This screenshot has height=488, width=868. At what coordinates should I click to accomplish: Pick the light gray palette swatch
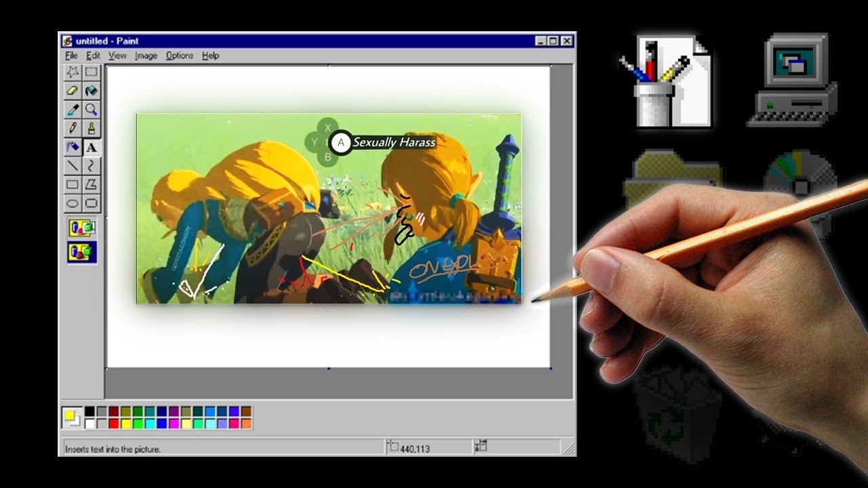pos(102,424)
